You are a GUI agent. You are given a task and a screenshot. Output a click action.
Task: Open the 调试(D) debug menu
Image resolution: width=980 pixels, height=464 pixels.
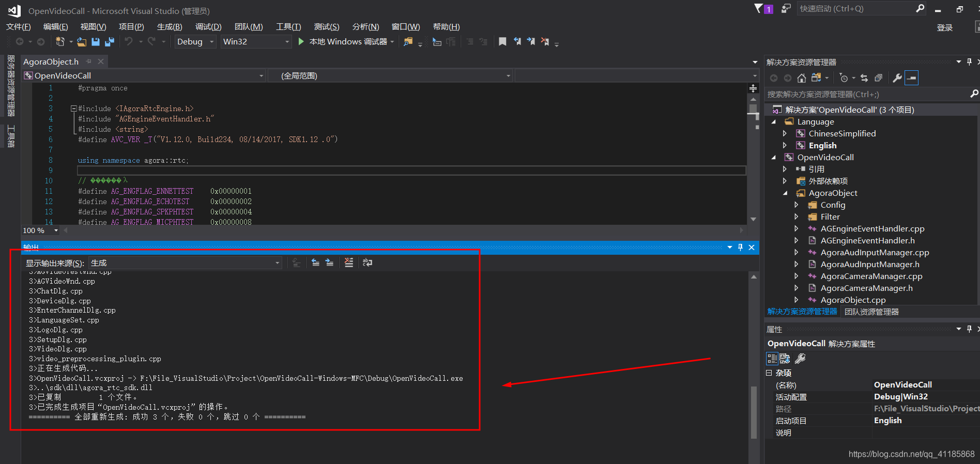pyautogui.click(x=208, y=27)
